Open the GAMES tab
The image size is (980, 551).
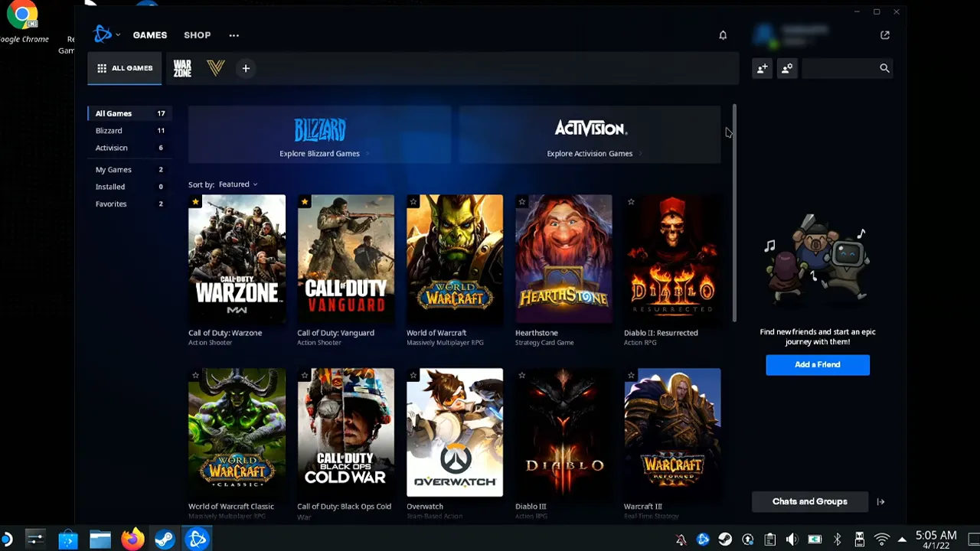coord(149,35)
